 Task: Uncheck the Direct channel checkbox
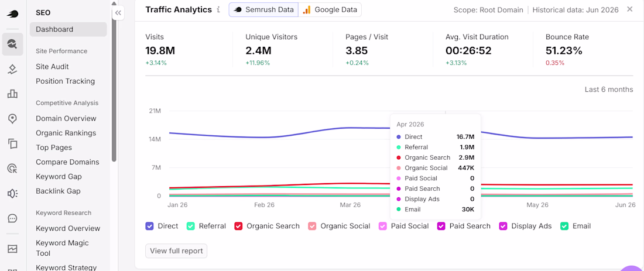(x=149, y=226)
